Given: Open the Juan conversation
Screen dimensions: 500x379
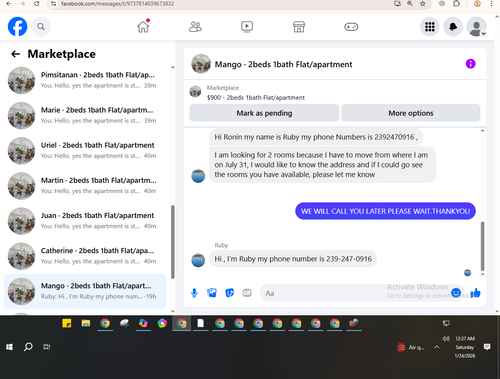Looking at the screenshot, I should (85, 221).
